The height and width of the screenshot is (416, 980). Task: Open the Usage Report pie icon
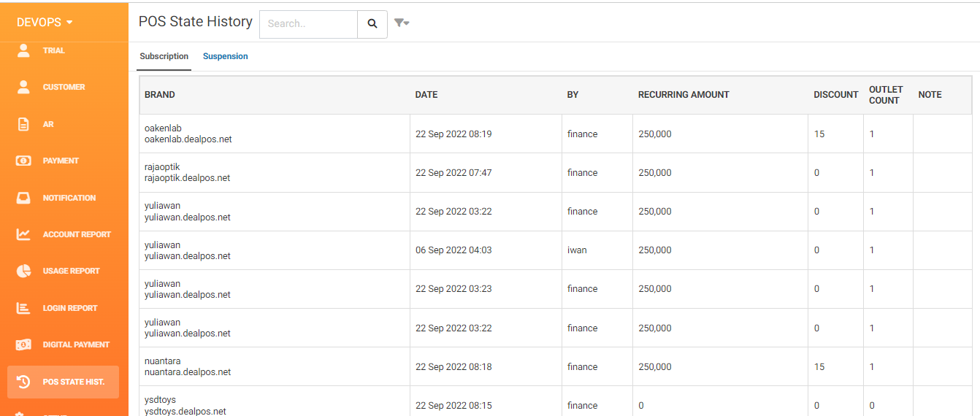click(x=23, y=271)
